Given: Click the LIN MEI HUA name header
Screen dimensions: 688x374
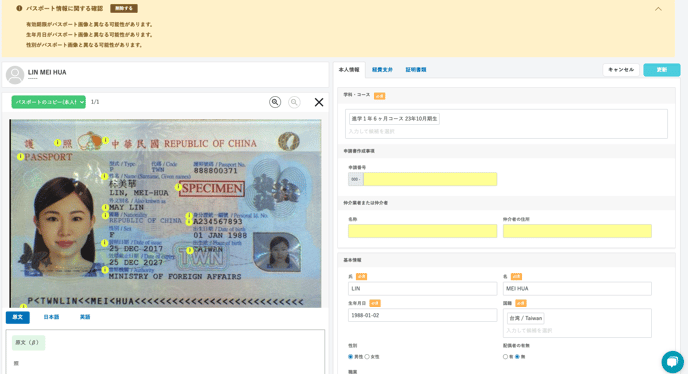Looking at the screenshot, I should 47,72.
